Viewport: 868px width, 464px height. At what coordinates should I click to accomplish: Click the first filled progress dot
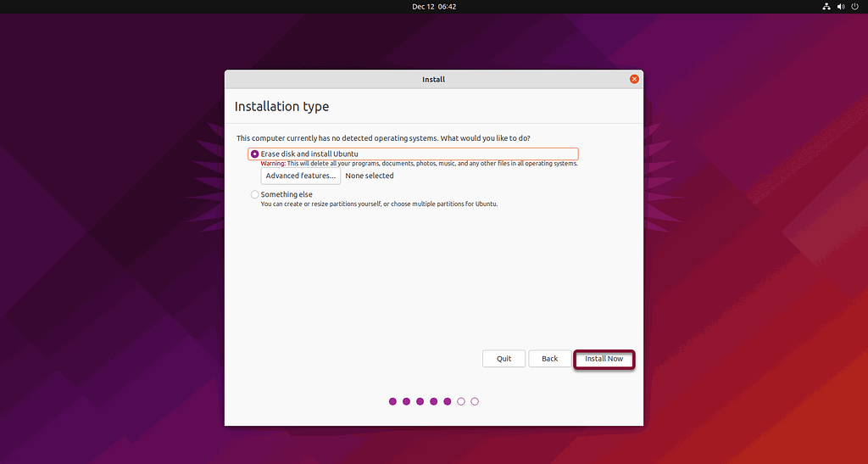[x=392, y=401]
